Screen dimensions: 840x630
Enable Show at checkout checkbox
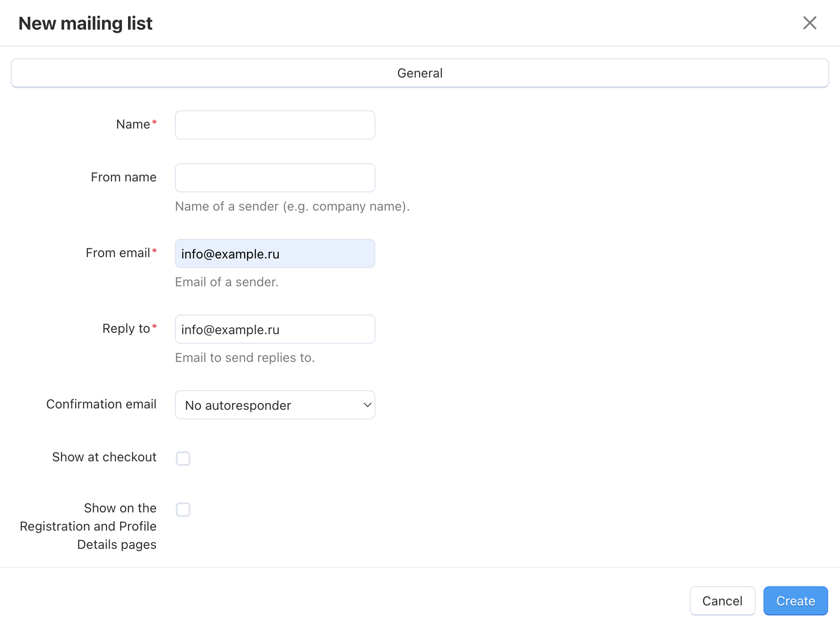coord(183,458)
